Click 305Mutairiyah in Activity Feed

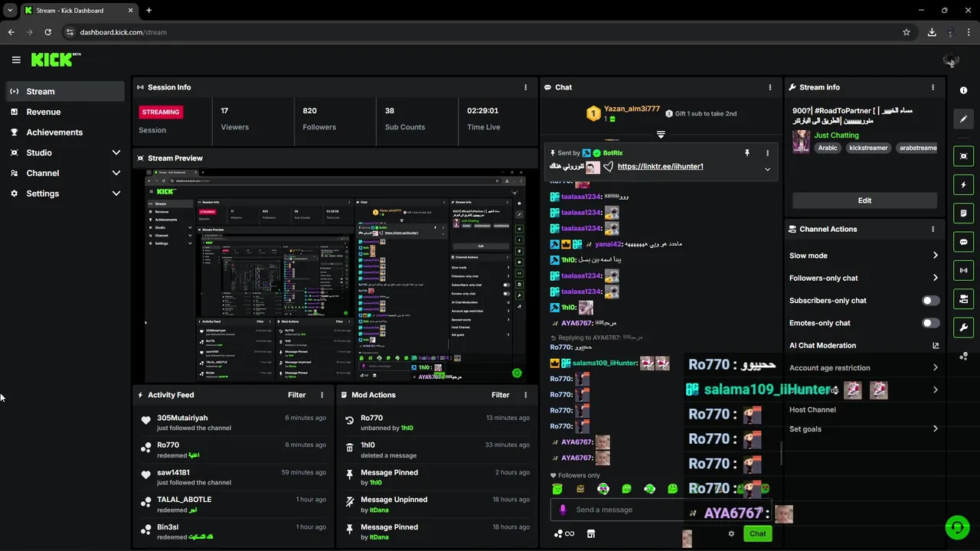tap(182, 418)
